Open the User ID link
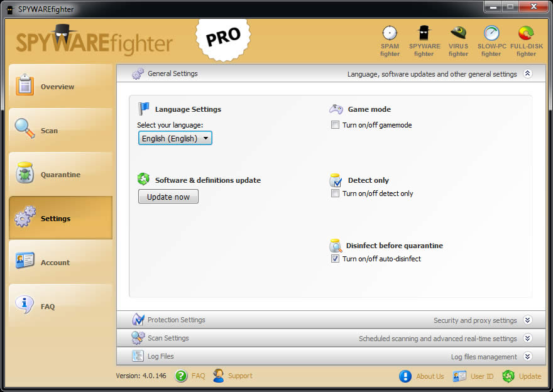The height and width of the screenshot is (392, 553). pyautogui.click(x=482, y=376)
